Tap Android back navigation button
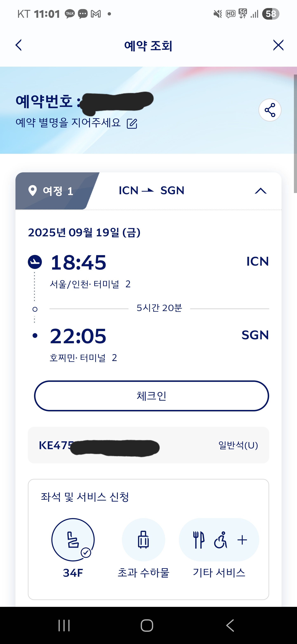The image size is (297, 644). click(x=230, y=625)
